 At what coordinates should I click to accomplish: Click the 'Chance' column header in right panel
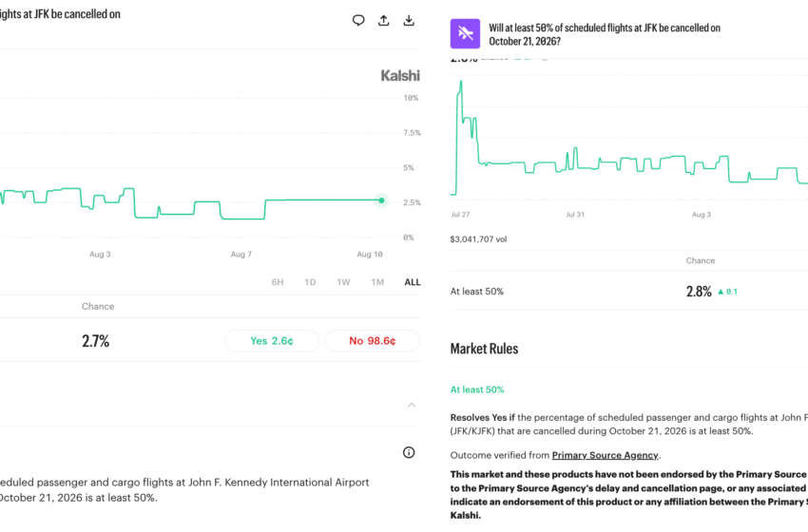tap(701, 260)
